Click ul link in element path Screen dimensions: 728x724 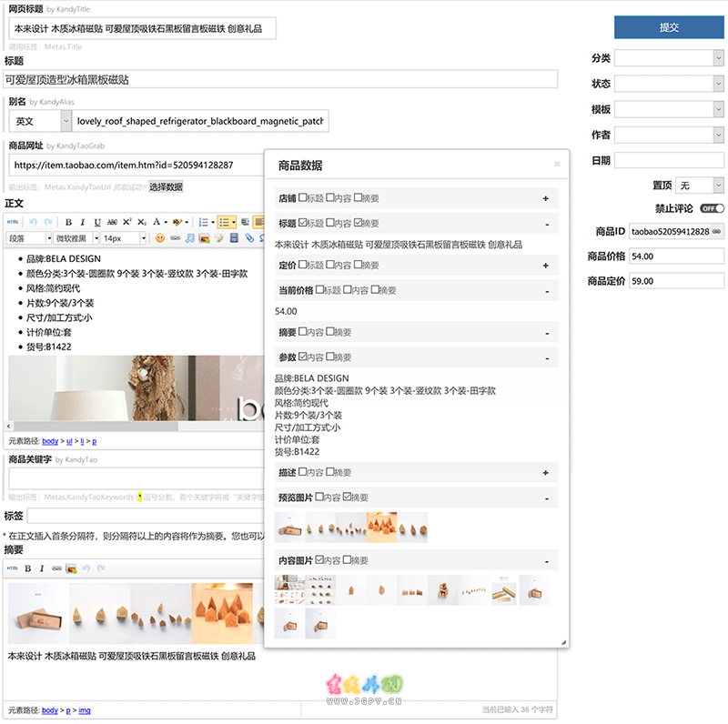tap(69, 441)
